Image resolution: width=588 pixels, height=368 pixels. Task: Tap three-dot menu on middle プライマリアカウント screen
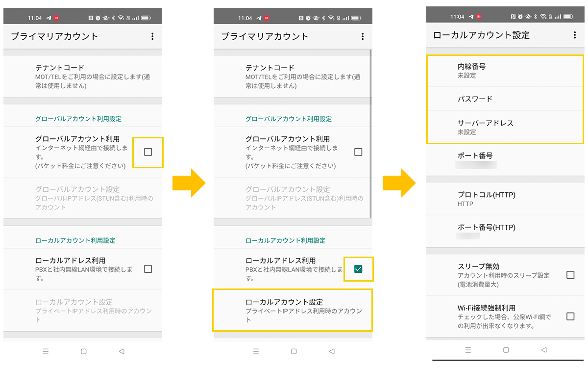363,37
